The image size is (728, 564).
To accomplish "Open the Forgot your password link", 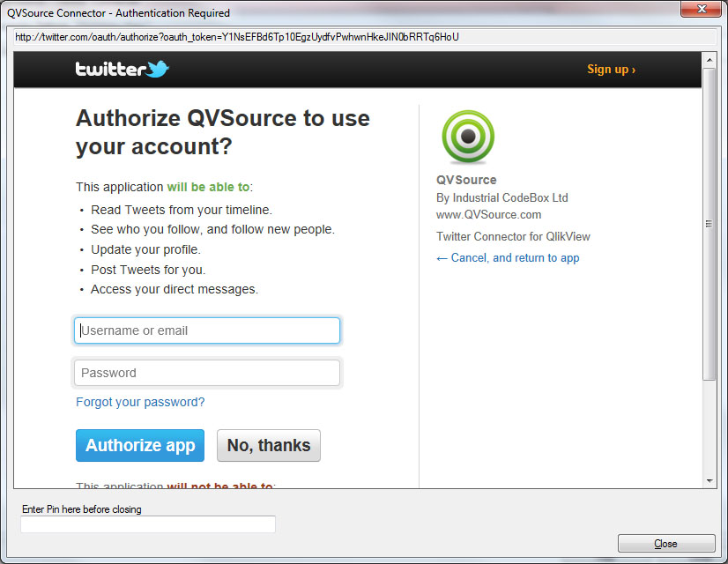I will point(140,402).
